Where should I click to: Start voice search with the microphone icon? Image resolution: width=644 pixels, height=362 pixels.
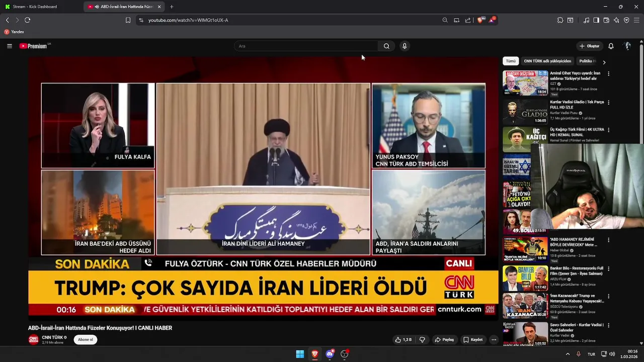click(404, 46)
